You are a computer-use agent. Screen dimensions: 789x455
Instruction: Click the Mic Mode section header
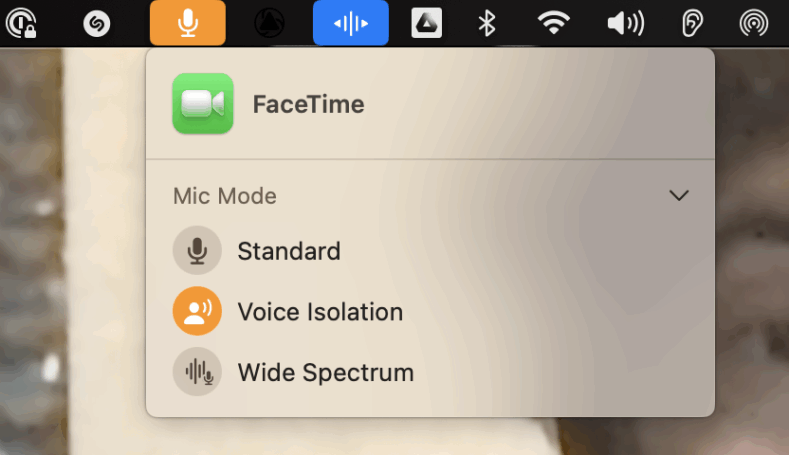(225, 196)
